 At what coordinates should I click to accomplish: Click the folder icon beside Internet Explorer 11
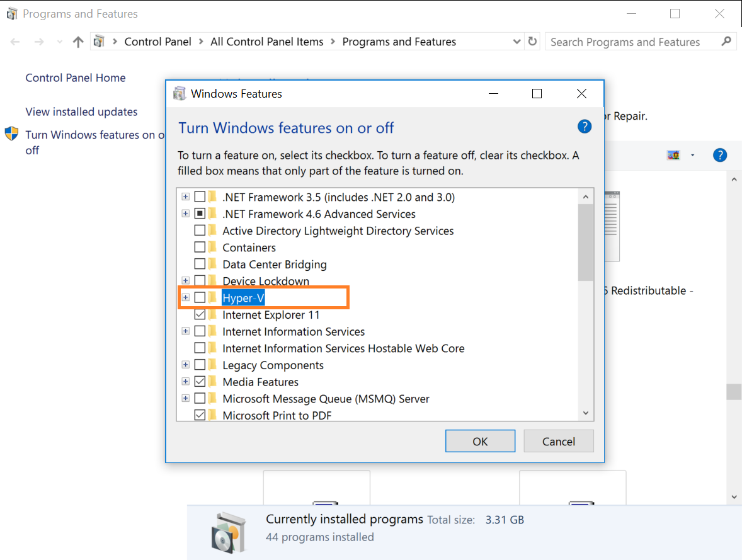coord(212,314)
